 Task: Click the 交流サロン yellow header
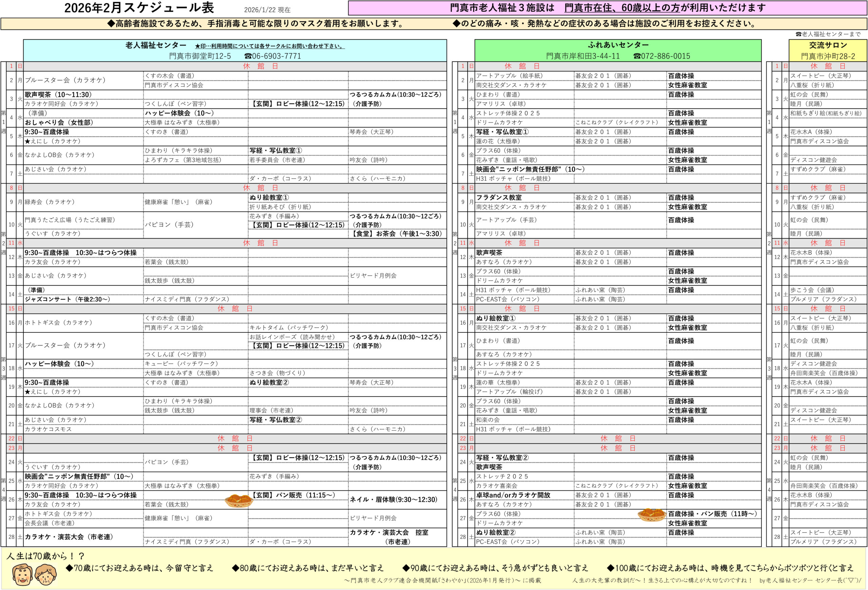[x=829, y=45]
